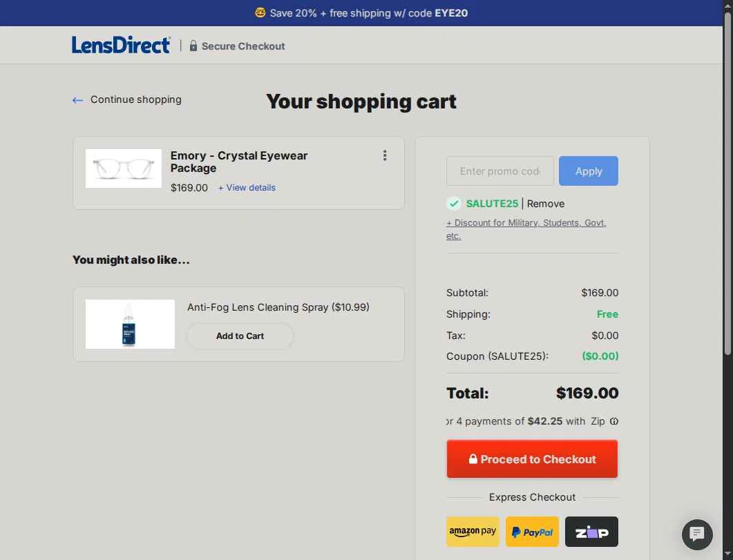Click the Anti-Fog Lens Cleaning Spray name
The width and height of the screenshot is (733, 560).
click(278, 307)
